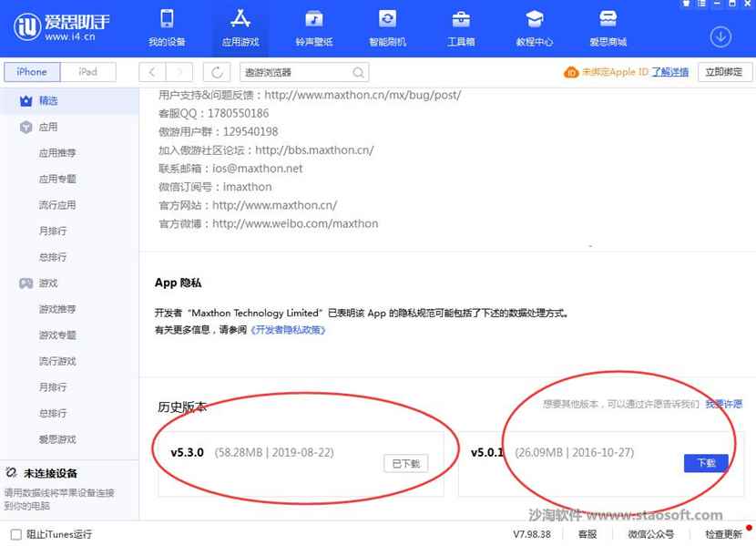Focus the search box containing 遨游浏览器

pyautogui.click(x=304, y=72)
